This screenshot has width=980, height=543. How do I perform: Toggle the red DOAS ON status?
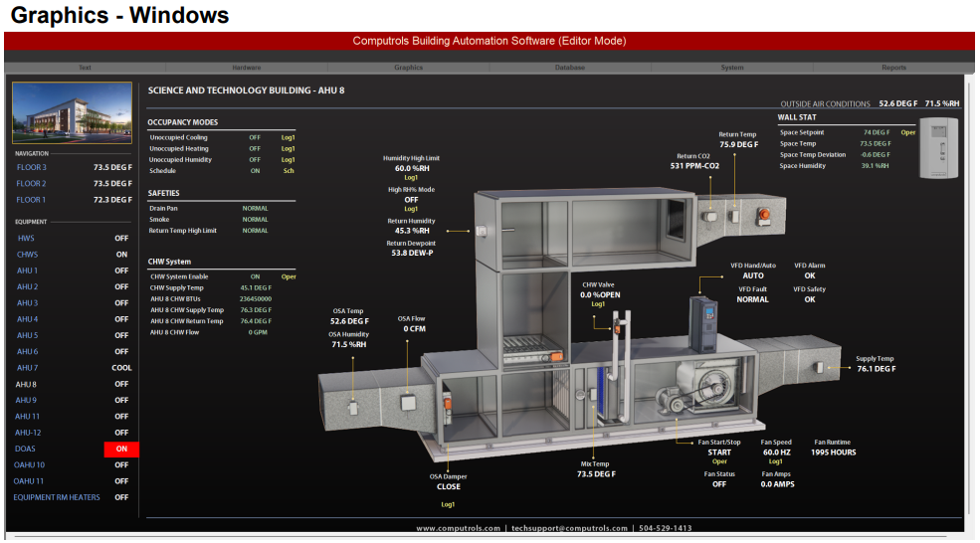click(x=121, y=449)
